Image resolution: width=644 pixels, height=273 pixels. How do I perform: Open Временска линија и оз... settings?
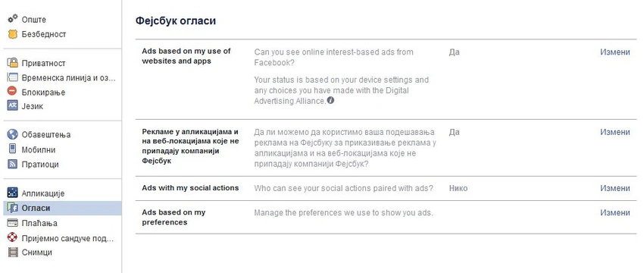click(x=62, y=77)
